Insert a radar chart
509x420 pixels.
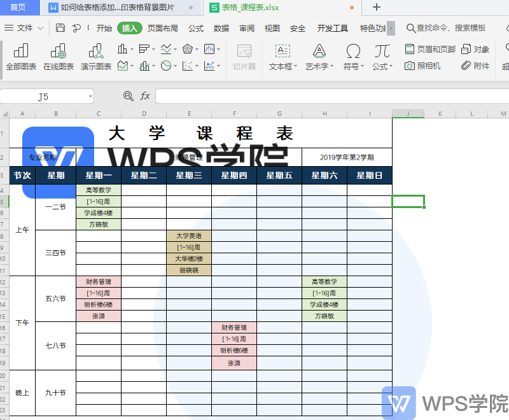[x=188, y=50]
